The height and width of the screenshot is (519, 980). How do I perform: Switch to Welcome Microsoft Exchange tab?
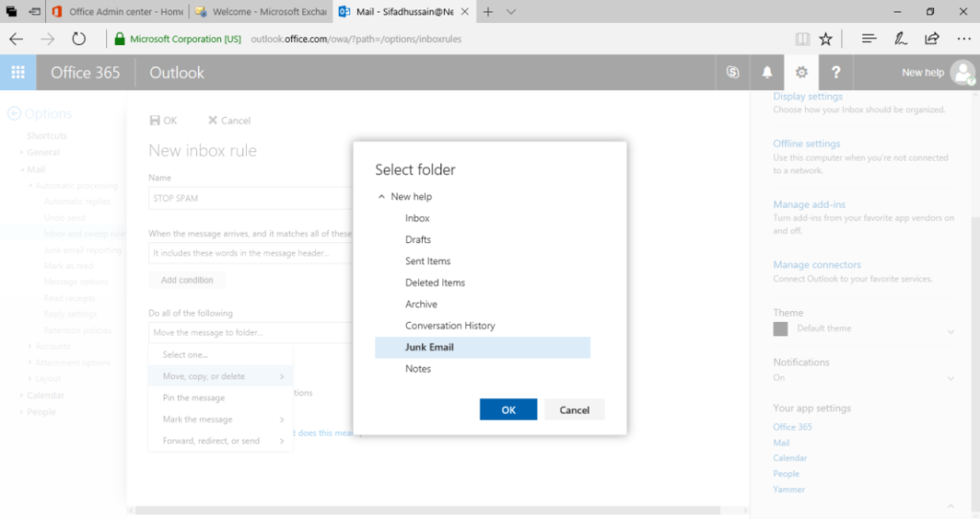(260, 11)
